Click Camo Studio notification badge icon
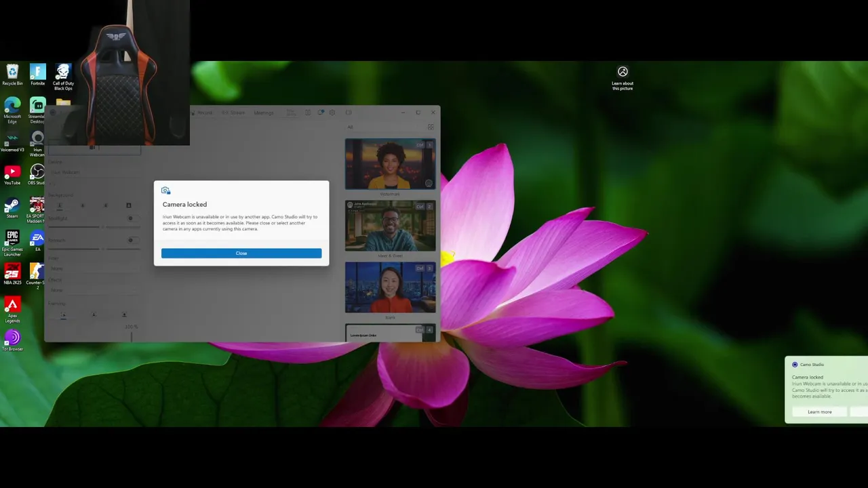Image resolution: width=868 pixels, height=488 pixels. pos(320,113)
